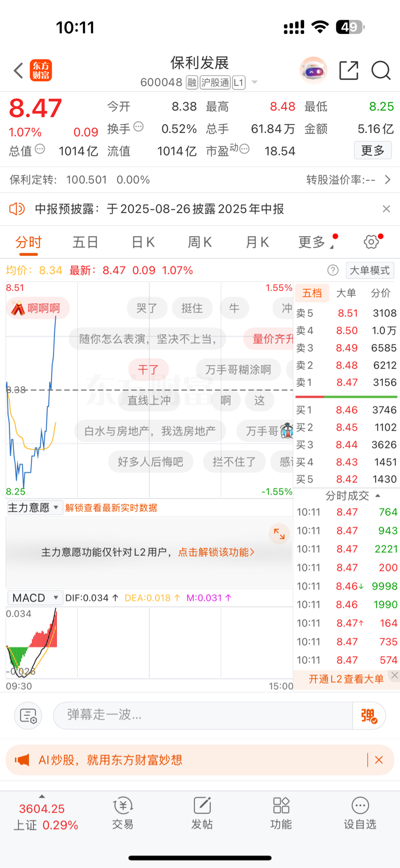Tap the 直线上冲 danmaku bubble
The width and height of the screenshot is (400, 868).
pyautogui.click(x=149, y=400)
